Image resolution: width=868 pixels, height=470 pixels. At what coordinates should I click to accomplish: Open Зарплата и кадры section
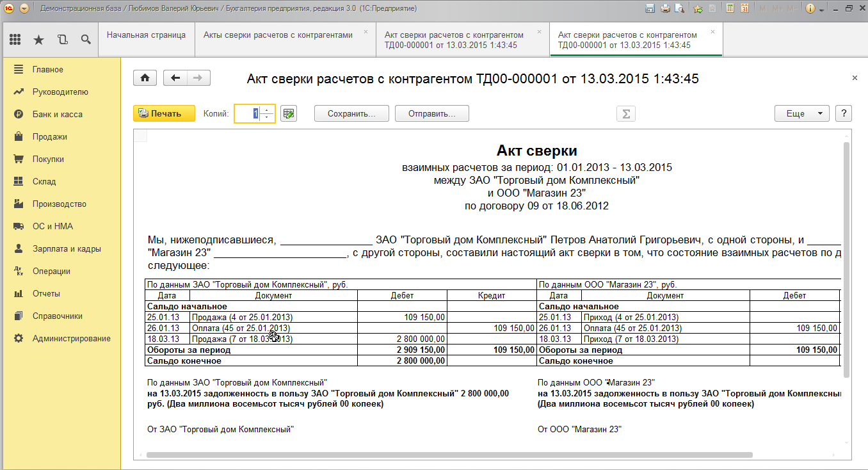tap(60, 248)
